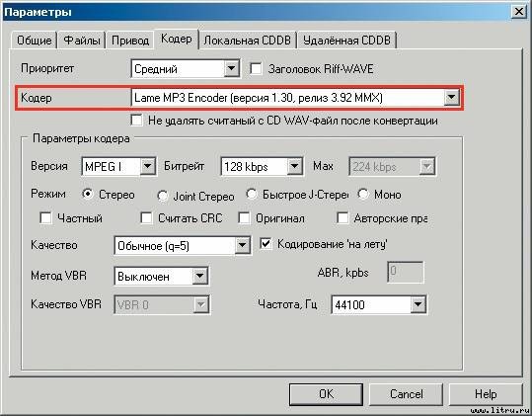532x416 pixels.
Task: Choose the Моно mode radio button
Action: (x=363, y=195)
